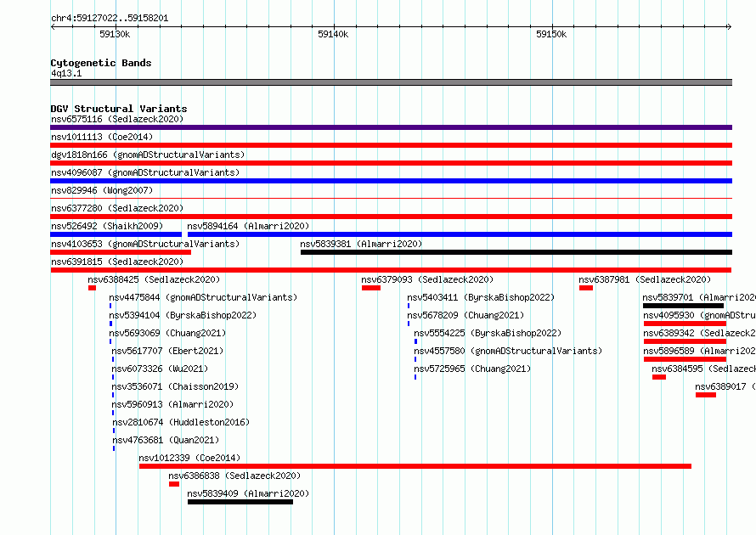The width and height of the screenshot is (756, 535).
Task: Select the nsv526492 (Shaikh2009) blue bar
Action: click(116, 234)
